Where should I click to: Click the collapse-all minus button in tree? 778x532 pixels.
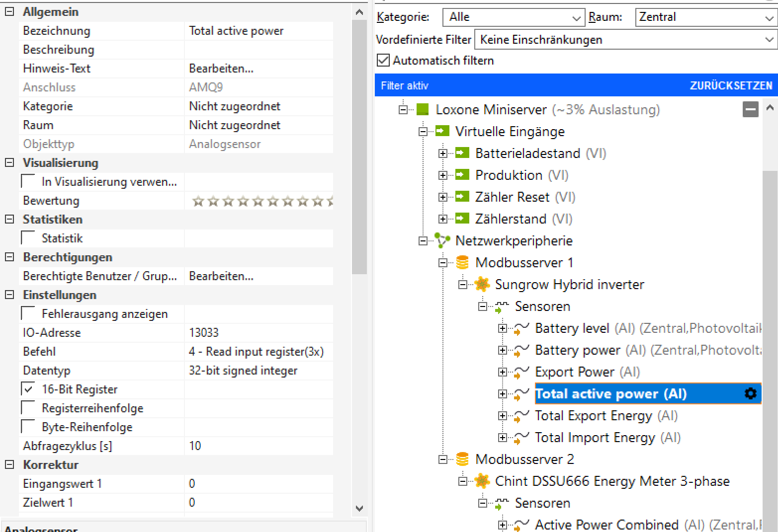750,109
